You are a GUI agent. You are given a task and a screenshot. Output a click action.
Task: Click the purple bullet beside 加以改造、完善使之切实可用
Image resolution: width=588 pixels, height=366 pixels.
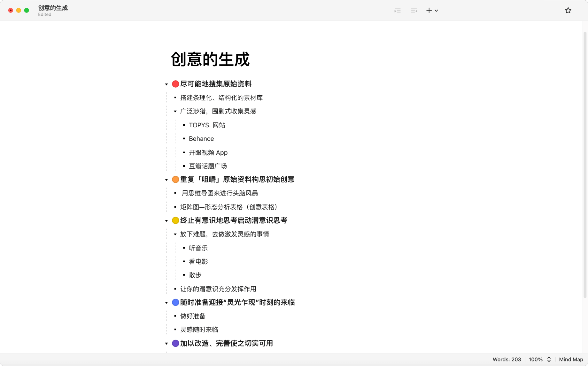tap(175, 343)
